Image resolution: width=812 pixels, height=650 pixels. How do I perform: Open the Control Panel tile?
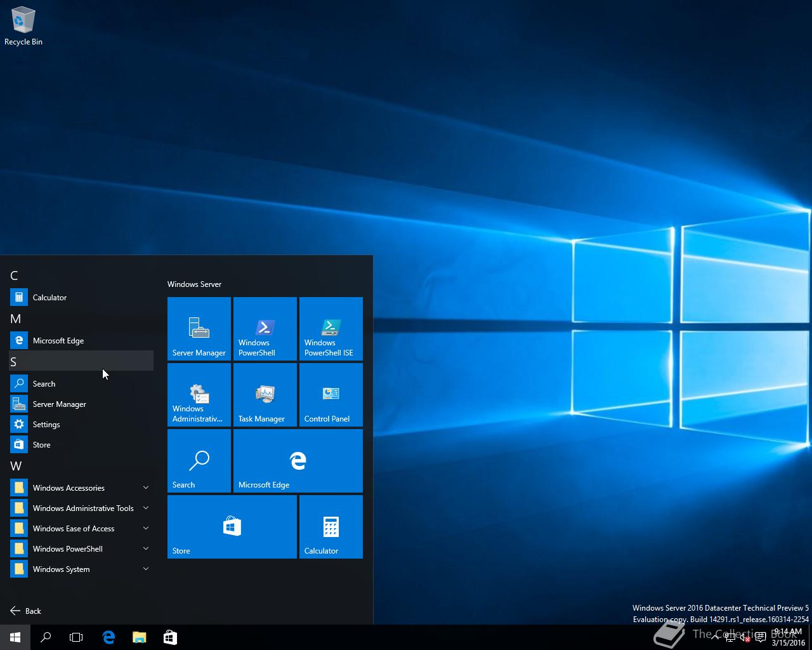tap(331, 395)
